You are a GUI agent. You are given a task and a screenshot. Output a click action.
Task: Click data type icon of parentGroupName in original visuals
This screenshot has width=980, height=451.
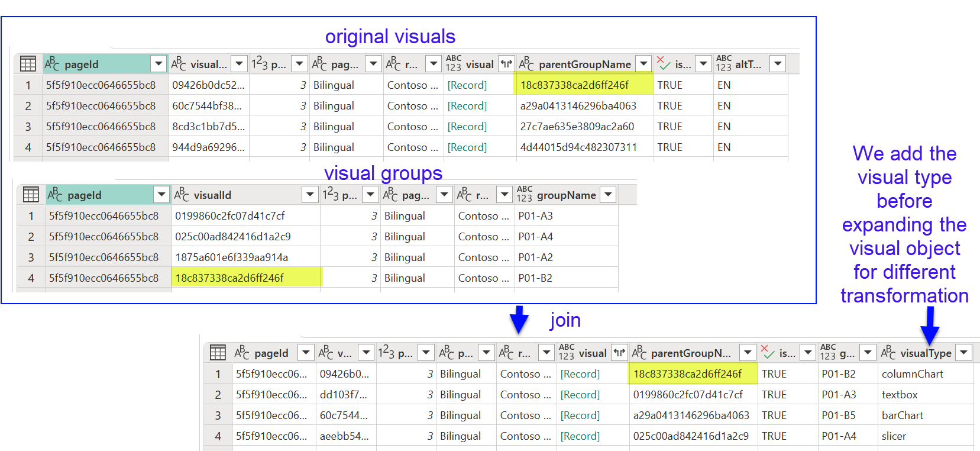[x=526, y=64]
